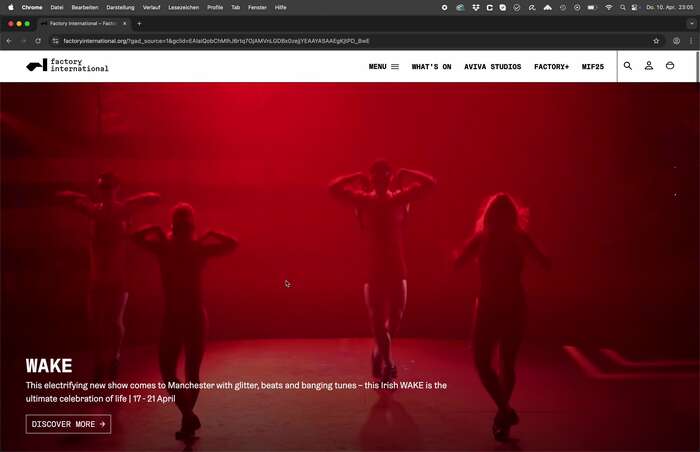The image size is (700, 452).
Task: Open a new tab with plus button
Action: pos(139,23)
